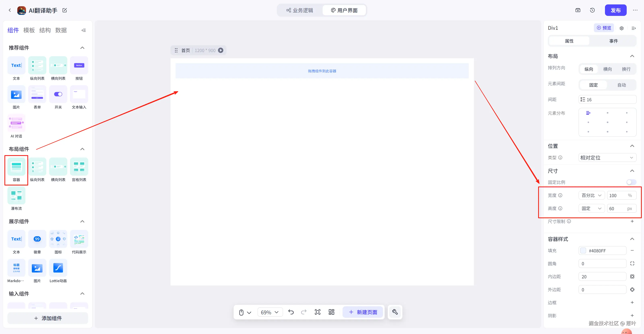Toggle the 固定比例 switch
The height and width of the screenshot is (334, 644).
point(631,182)
